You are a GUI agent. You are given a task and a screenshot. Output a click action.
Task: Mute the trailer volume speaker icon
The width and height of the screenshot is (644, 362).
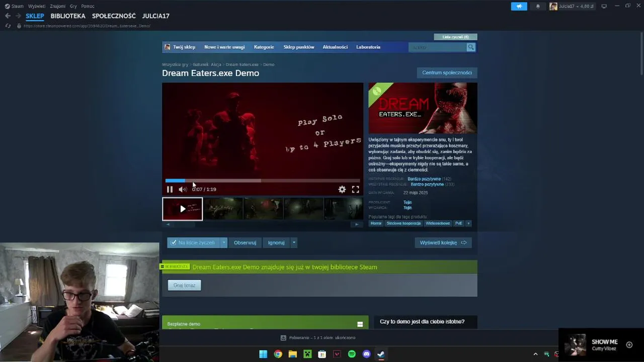click(x=182, y=190)
